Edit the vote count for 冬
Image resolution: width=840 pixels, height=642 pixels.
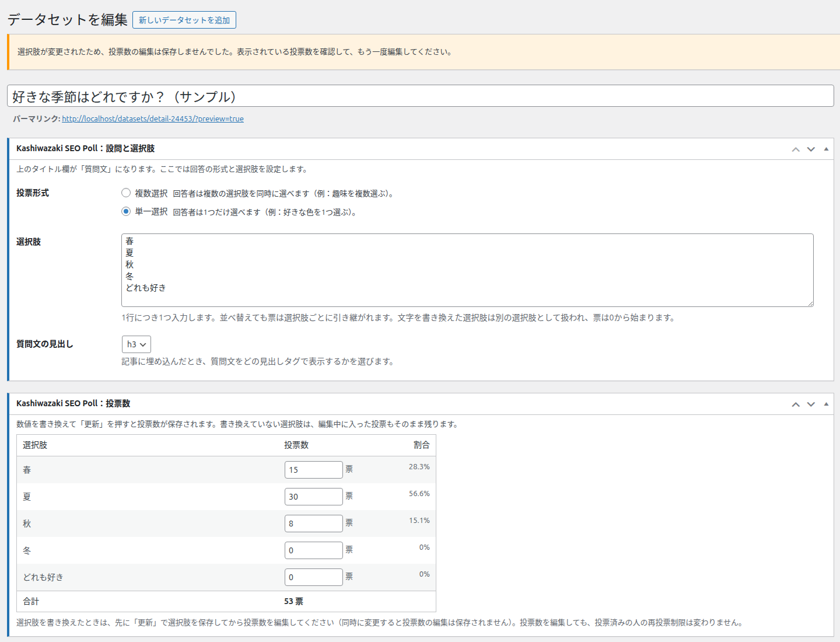(x=314, y=550)
